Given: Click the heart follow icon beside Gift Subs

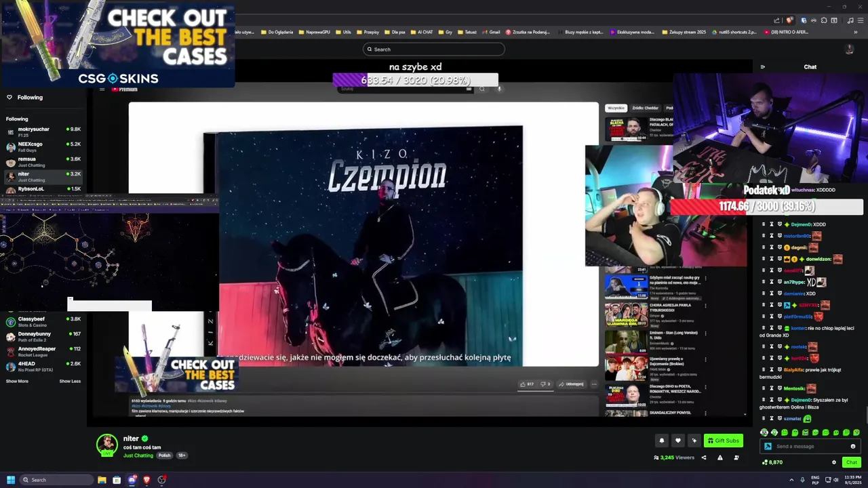Looking at the screenshot, I should pos(677,441).
